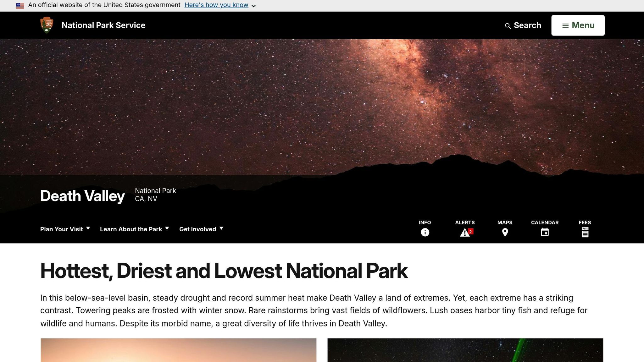Click the National Park CA, NV text
The height and width of the screenshot is (362, 644).
tap(155, 195)
